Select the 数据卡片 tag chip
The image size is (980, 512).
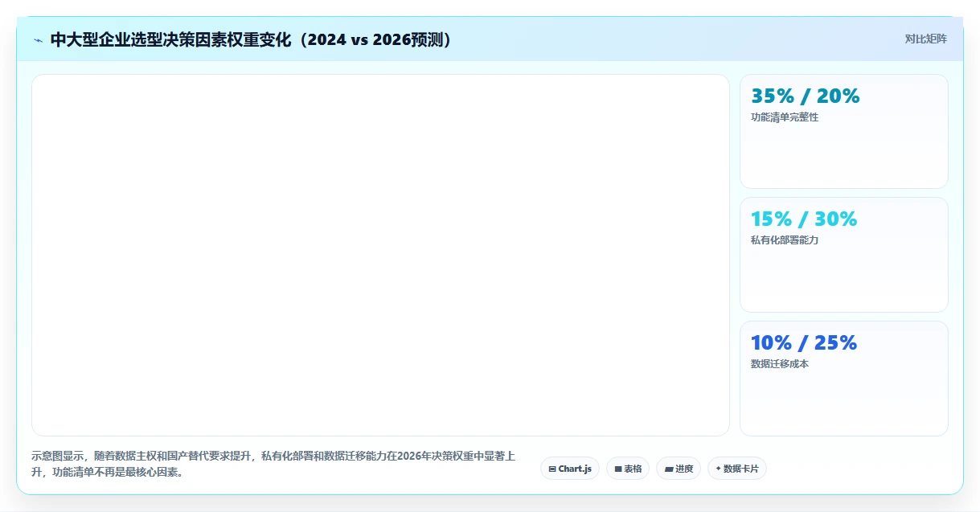coord(737,469)
